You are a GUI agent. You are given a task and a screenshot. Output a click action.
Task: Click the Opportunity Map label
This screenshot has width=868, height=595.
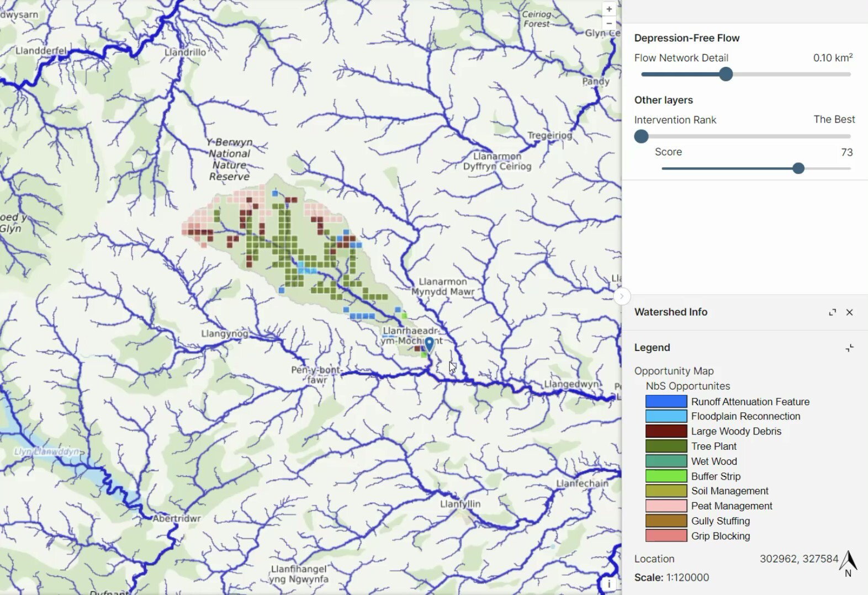tap(674, 371)
